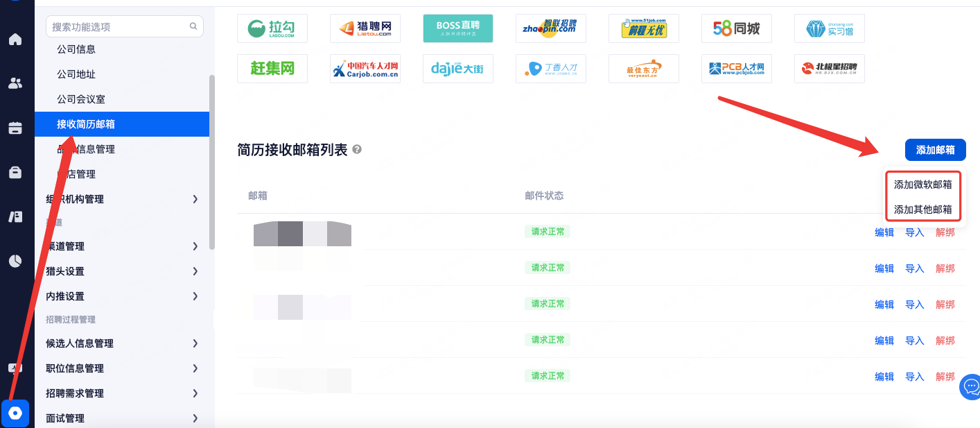Click the 搜索功能选项 search input field
Screen dimensions: 980x428
(x=118, y=26)
